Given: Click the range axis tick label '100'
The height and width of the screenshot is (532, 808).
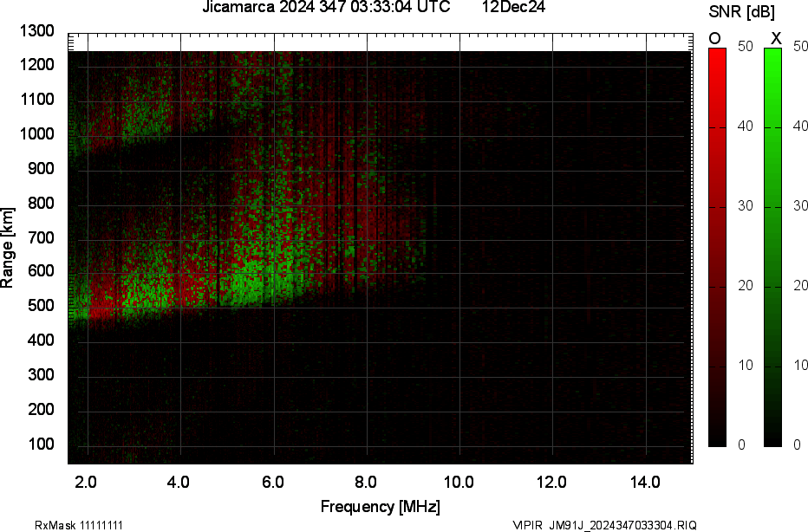Looking at the screenshot, I should point(41,444).
